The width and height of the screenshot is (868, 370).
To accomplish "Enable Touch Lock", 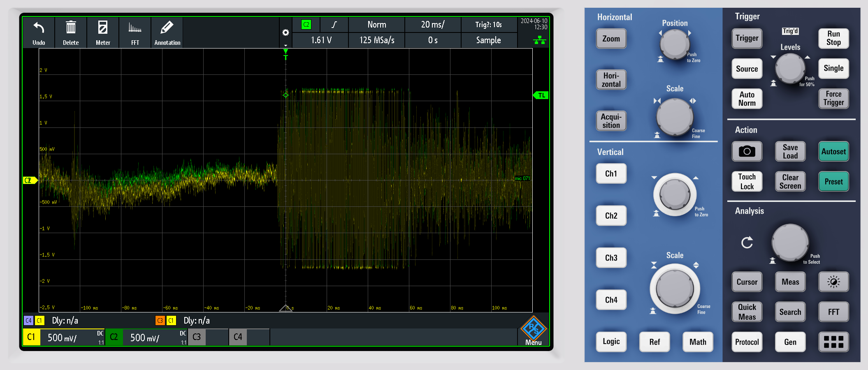I will click(x=747, y=182).
